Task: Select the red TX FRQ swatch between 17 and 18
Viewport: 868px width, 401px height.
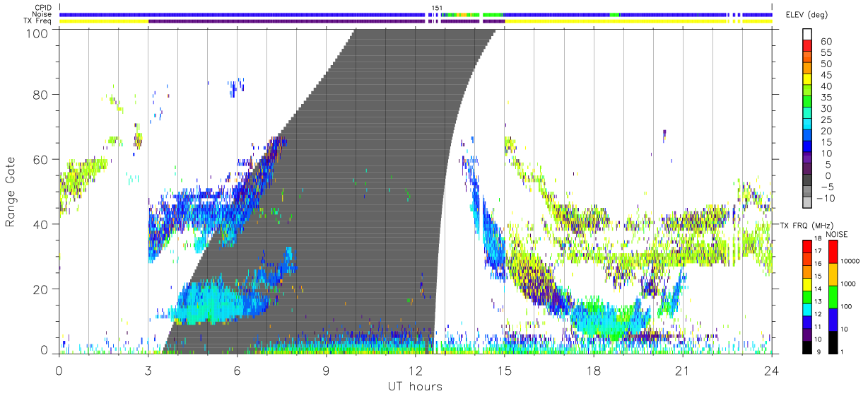Action: [x=808, y=245]
